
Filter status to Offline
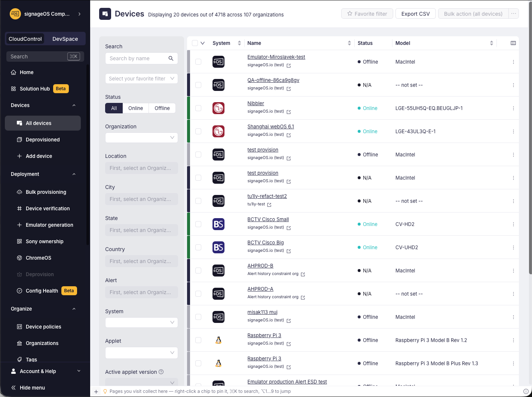(x=162, y=108)
